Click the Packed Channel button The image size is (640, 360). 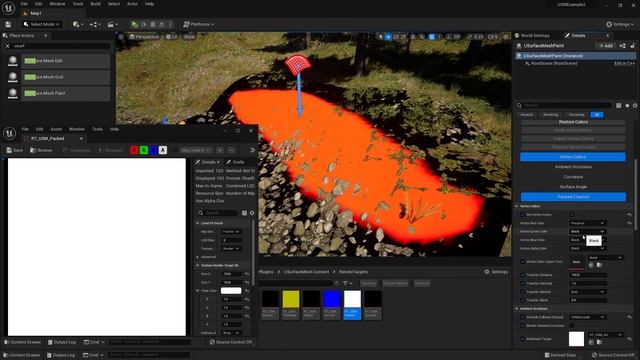click(573, 197)
